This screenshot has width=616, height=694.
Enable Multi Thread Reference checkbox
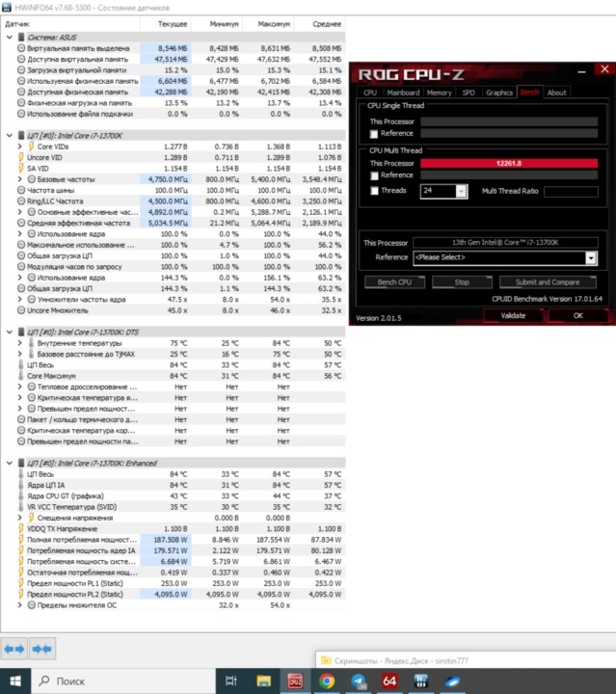[x=374, y=175]
